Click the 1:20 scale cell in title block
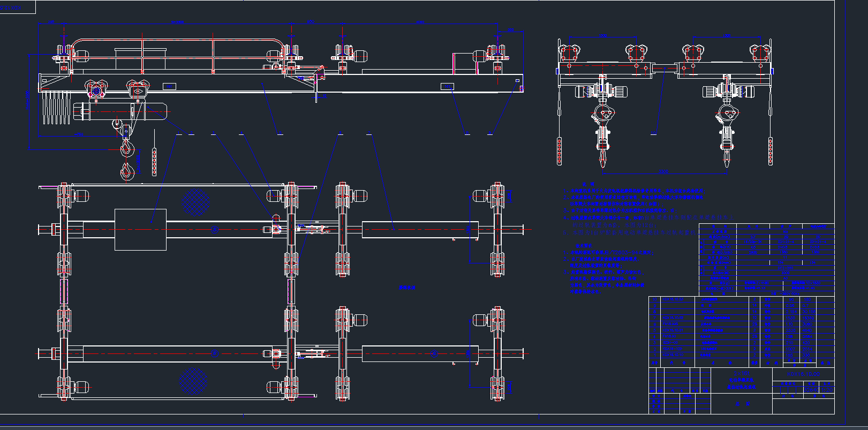Screen dimensions: 868x430 coord(827,390)
